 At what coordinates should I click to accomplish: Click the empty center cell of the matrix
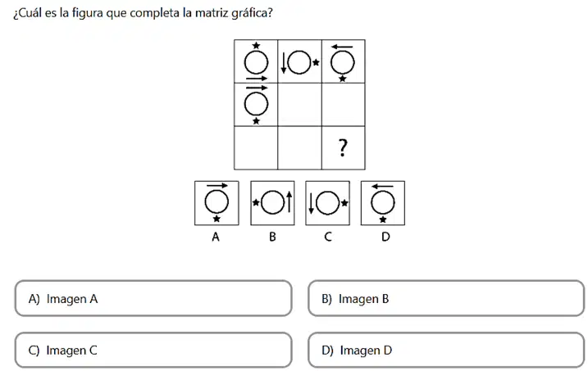click(299, 105)
